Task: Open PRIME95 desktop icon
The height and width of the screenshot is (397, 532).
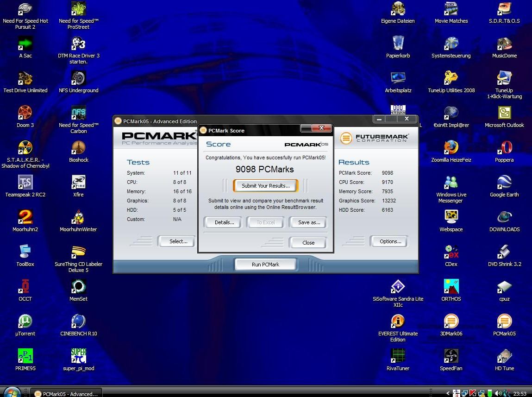Action: (25, 356)
